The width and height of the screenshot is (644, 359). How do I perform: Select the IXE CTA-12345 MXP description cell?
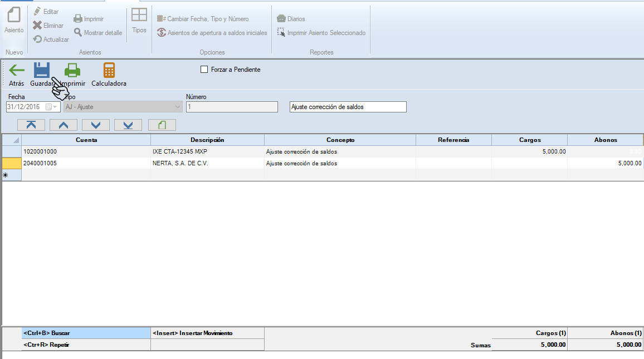click(x=207, y=151)
